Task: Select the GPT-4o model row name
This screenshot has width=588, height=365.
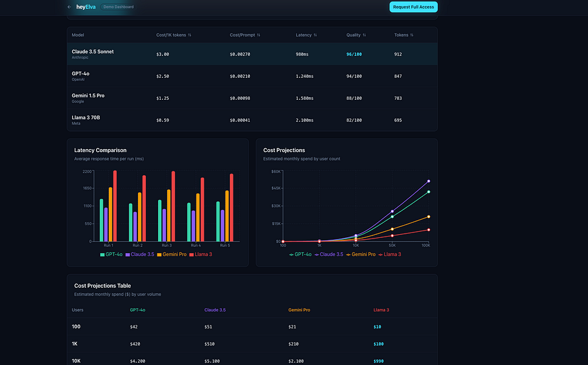Action: pos(81,74)
